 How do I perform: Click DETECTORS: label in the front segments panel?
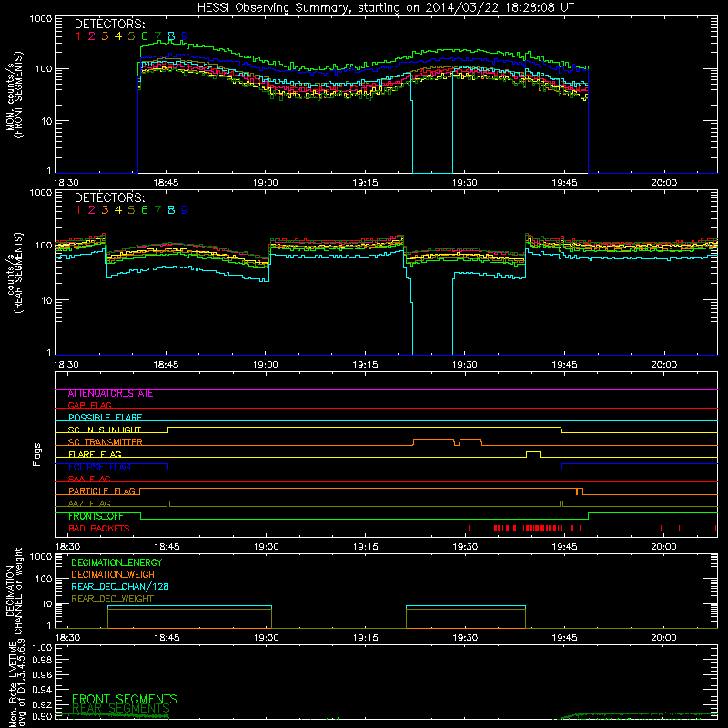pyautogui.click(x=109, y=24)
